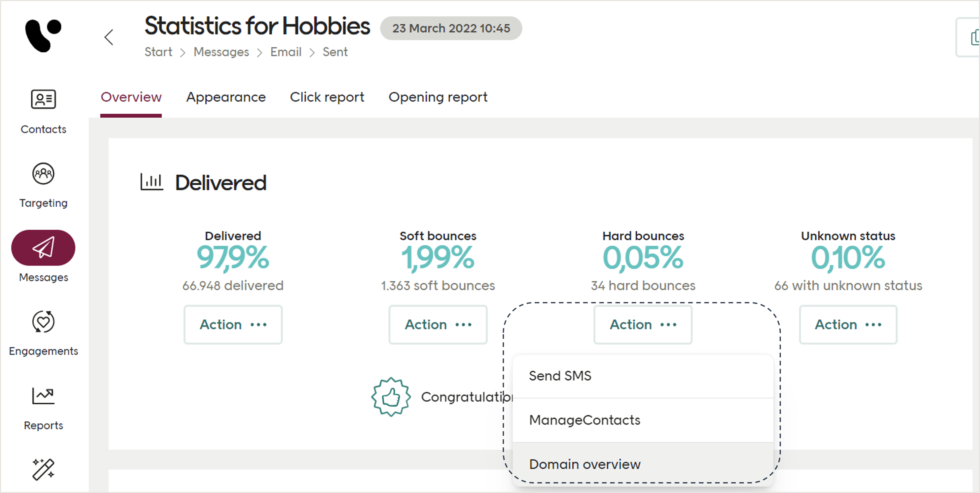980x493 pixels.
Task: Open the Action menu under Delivered
Action: pyautogui.click(x=233, y=324)
